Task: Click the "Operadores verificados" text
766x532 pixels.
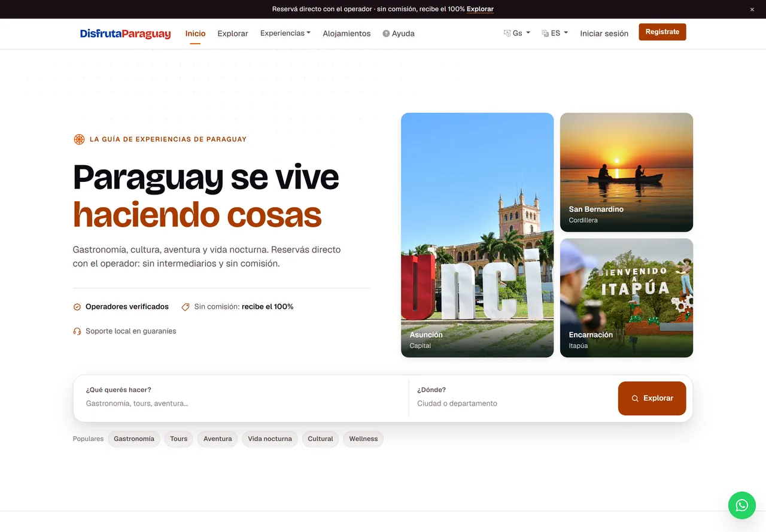Action: [127, 307]
